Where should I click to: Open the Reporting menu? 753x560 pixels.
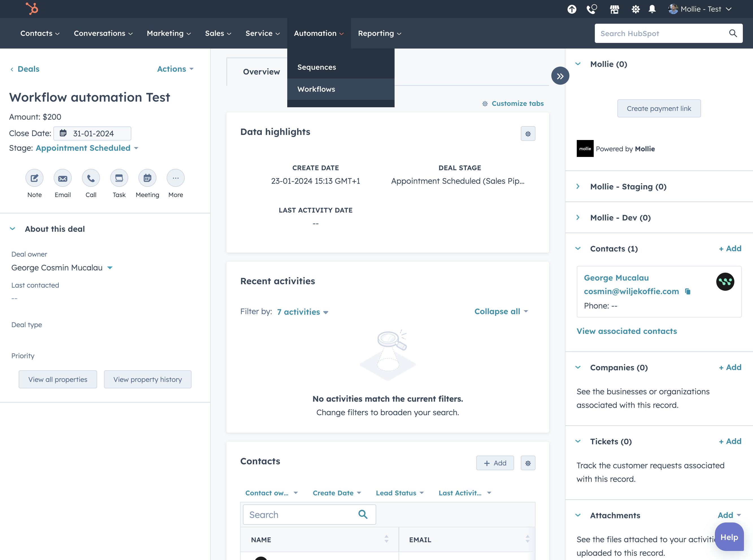(x=380, y=33)
